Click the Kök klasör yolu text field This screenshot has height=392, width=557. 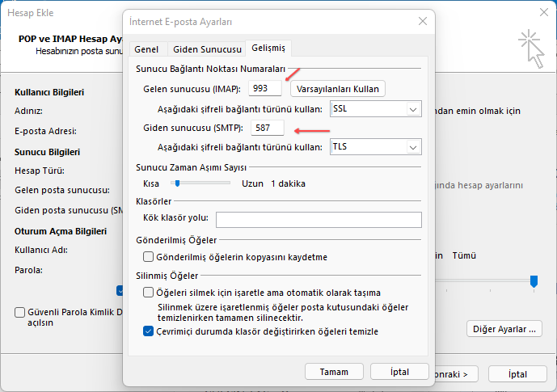[x=319, y=220]
